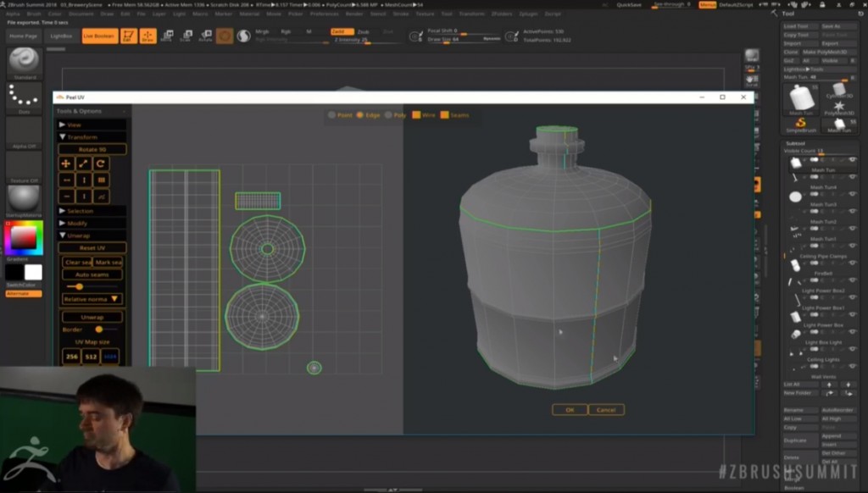Click the scale diagonal arrow icon
868x493 pixels.
(83, 163)
